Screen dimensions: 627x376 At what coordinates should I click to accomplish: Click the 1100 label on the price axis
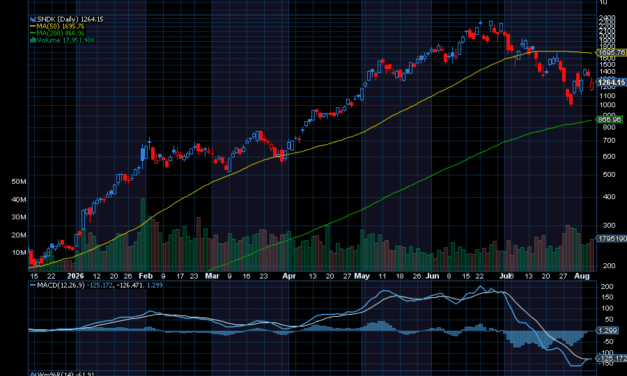[x=607, y=96]
